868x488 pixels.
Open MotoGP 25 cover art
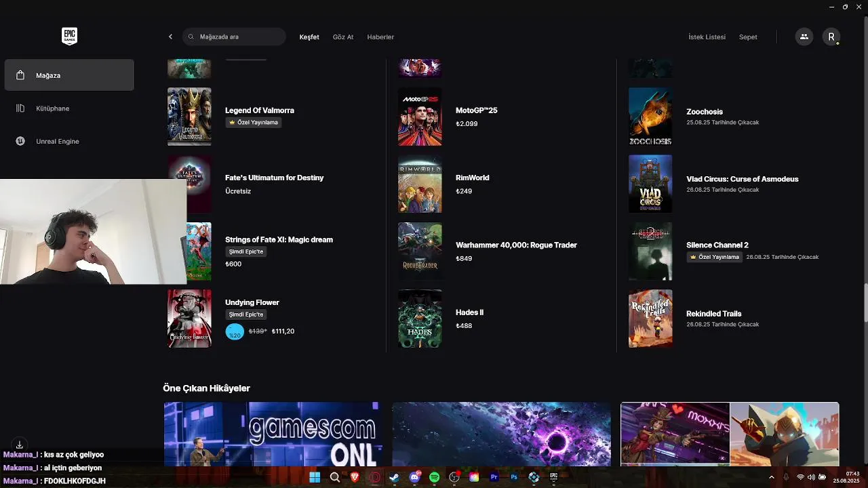click(420, 117)
